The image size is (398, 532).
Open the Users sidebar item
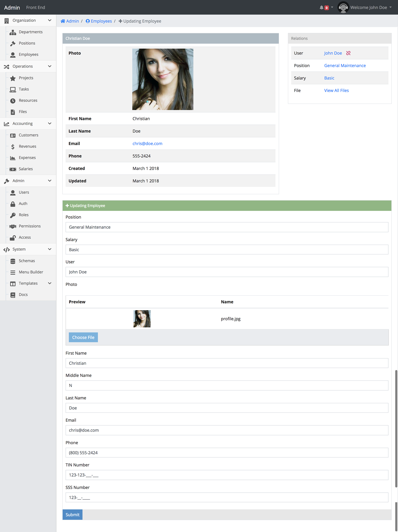(24, 192)
